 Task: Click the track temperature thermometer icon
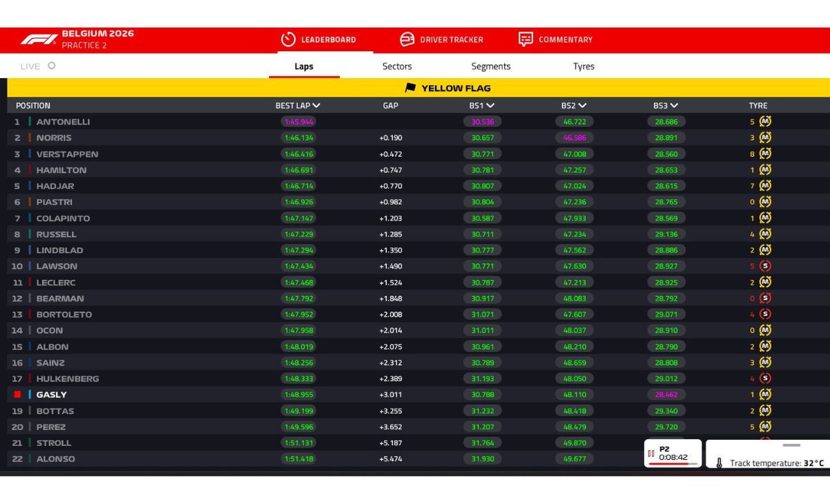tap(719, 463)
